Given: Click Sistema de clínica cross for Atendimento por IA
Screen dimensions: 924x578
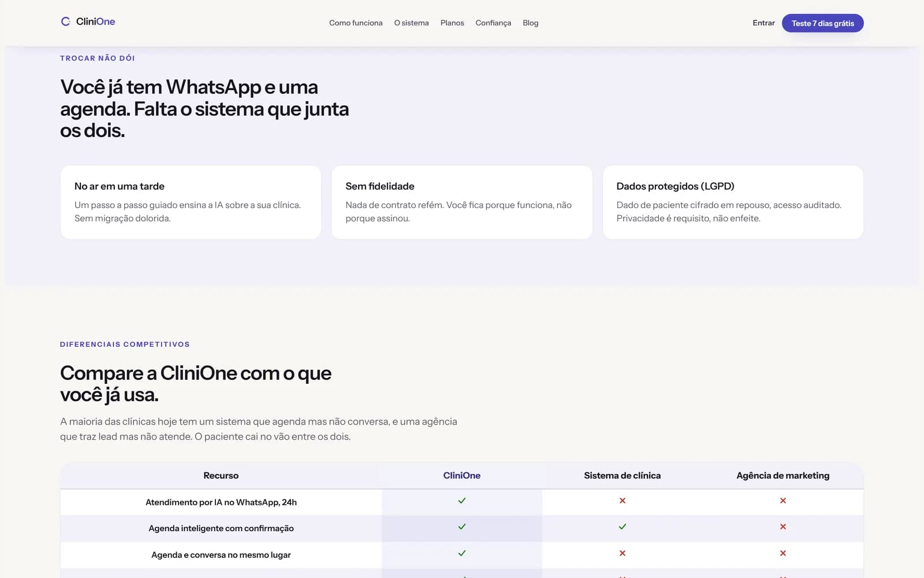Looking at the screenshot, I should (x=623, y=501).
